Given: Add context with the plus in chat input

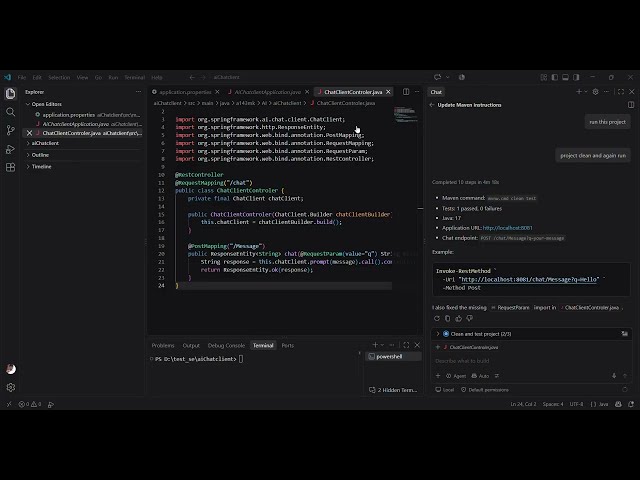Looking at the screenshot, I should pos(438,376).
